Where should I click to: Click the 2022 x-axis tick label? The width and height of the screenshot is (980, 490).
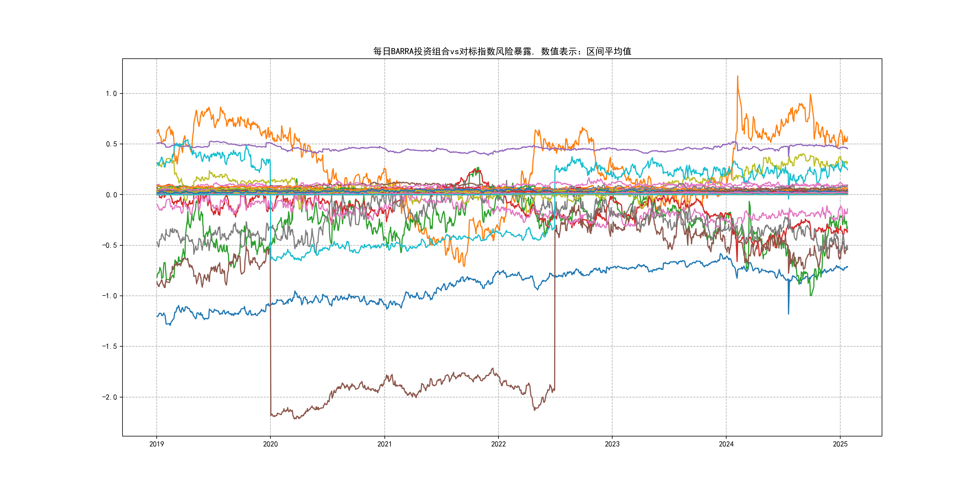[498, 444]
